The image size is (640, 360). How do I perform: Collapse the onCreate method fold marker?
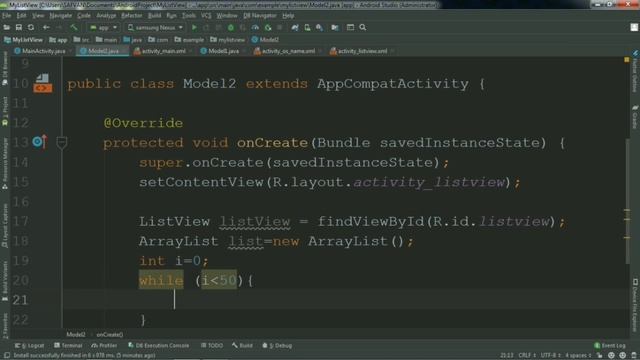[62, 142]
